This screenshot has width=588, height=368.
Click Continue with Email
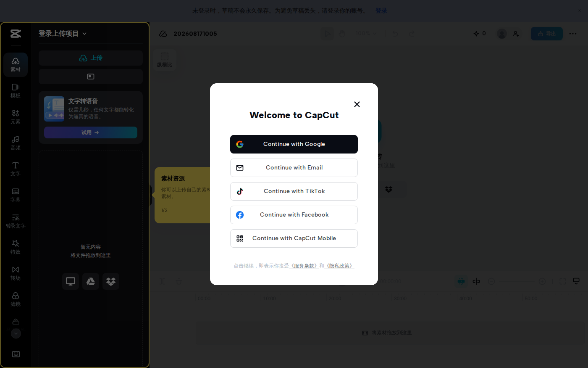point(294,168)
